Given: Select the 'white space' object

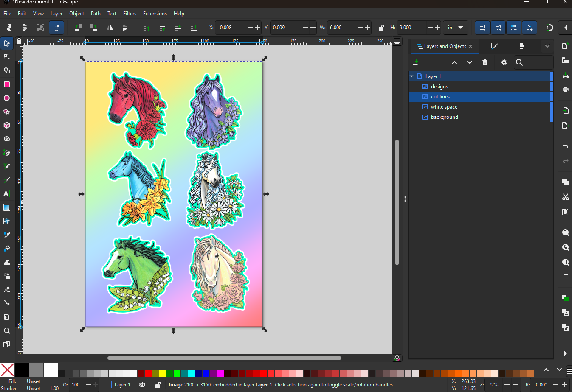Looking at the screenshot, I should 444,107.
